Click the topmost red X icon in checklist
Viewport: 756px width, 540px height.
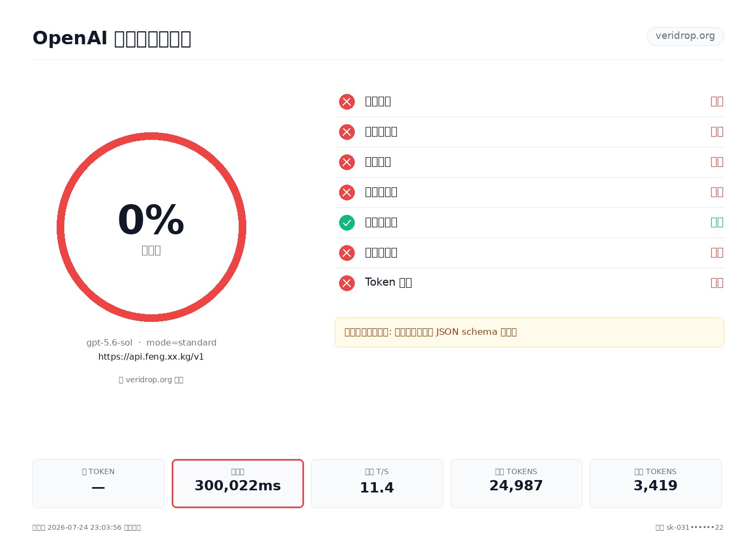[347, 102]
